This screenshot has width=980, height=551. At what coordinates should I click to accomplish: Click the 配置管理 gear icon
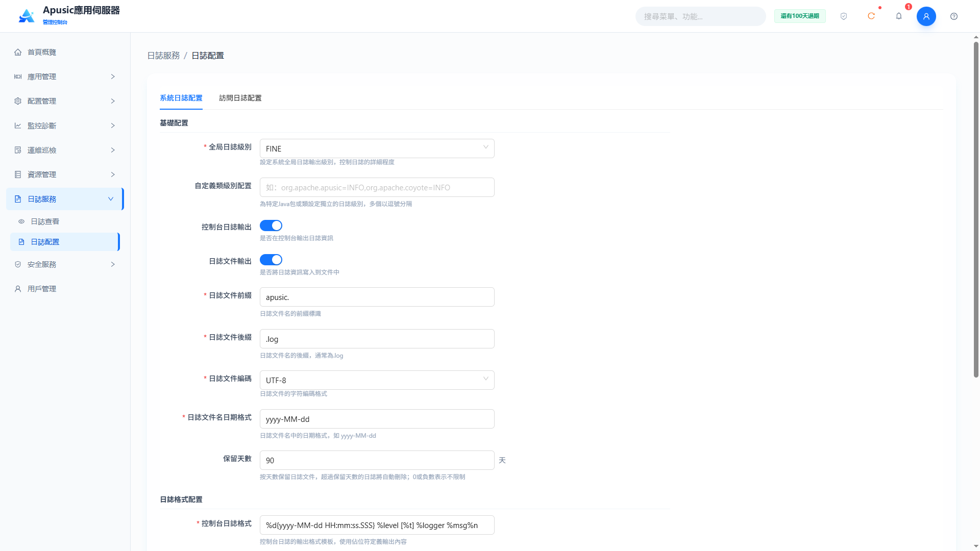[18, 101]
